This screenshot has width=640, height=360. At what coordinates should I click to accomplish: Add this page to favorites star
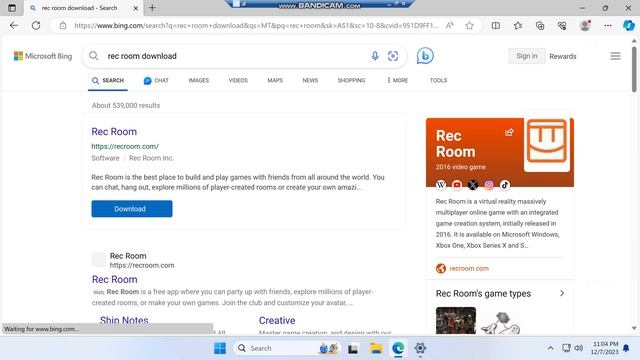[469, 25]
